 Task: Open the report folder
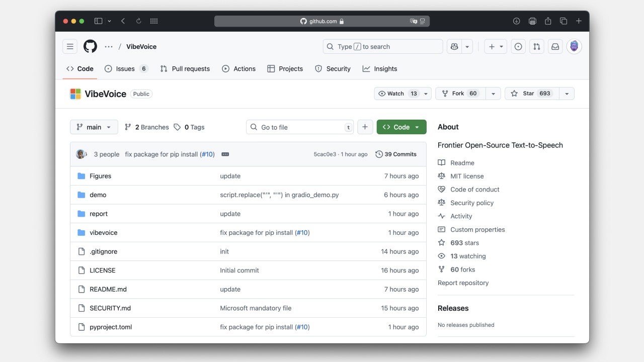[99, 214]
